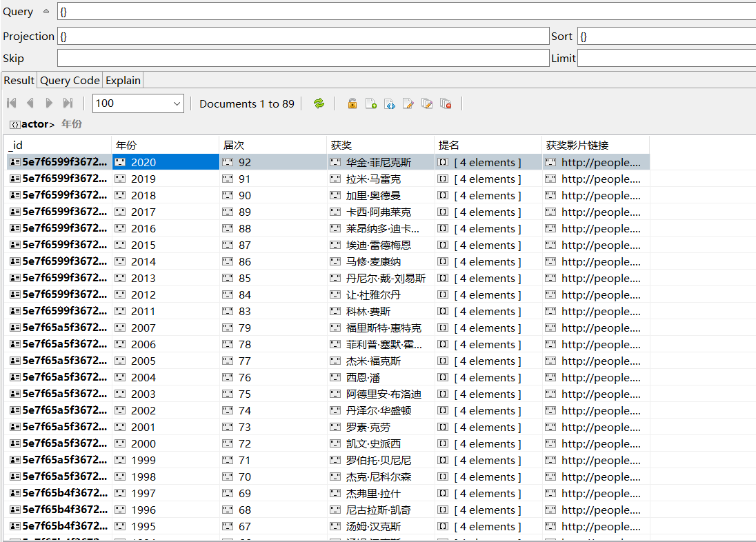Click the string icon beside 届次 value 70
This screenshot has height=542, width=756.
click(x=228, y=476)
